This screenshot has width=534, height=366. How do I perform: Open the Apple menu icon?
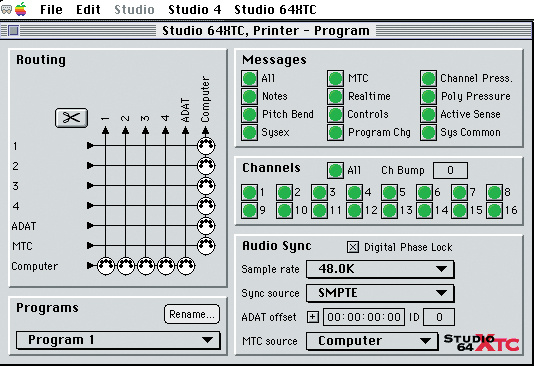[x=21, y=9]
